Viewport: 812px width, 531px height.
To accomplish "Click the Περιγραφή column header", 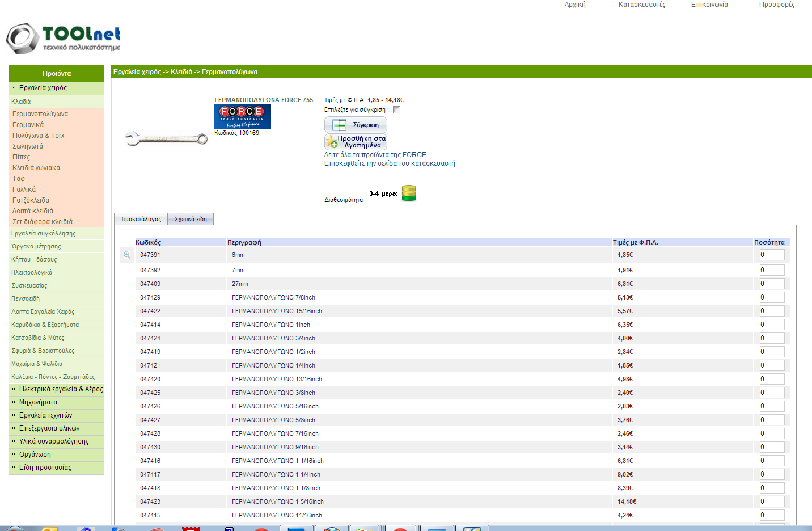I will 244,242.
